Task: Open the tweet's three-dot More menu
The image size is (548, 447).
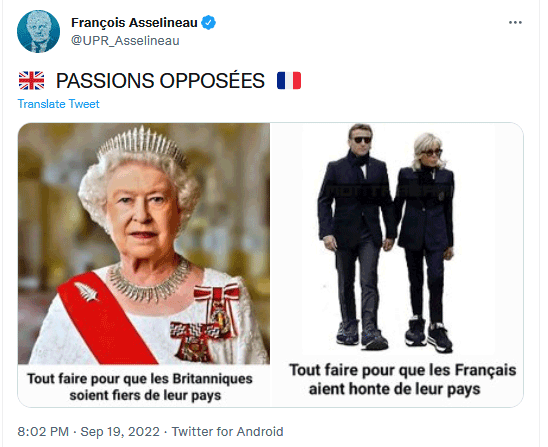Action: pos(515,23)
